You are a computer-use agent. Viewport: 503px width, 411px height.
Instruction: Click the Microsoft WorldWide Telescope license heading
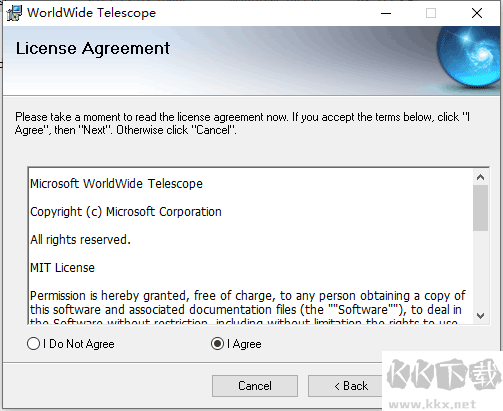(x=116, y=184)
